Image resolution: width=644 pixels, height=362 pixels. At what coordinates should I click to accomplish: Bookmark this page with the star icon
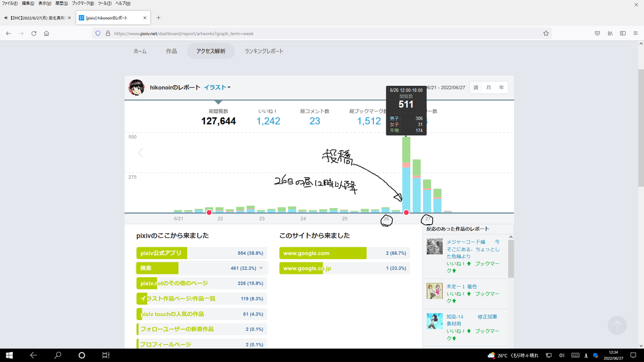[546, 33]
